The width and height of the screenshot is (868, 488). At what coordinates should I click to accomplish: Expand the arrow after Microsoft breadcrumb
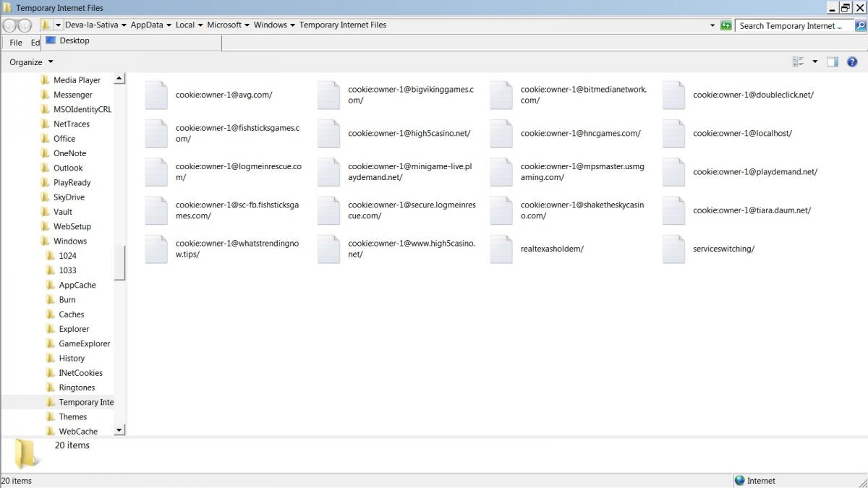click(247, 25)
